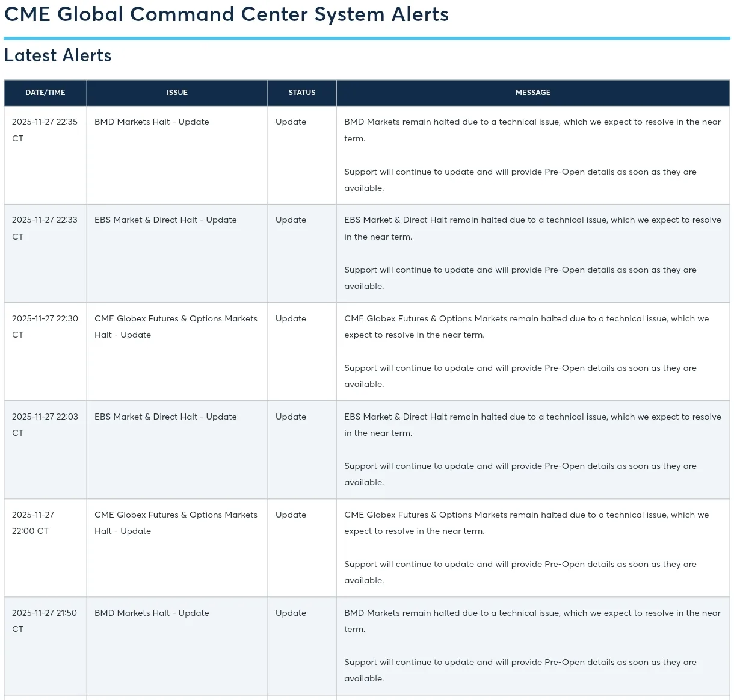The image size is (734, 700).
Task: Click the CME Global Command Center System Alerts heading
Action: (226, 14)
